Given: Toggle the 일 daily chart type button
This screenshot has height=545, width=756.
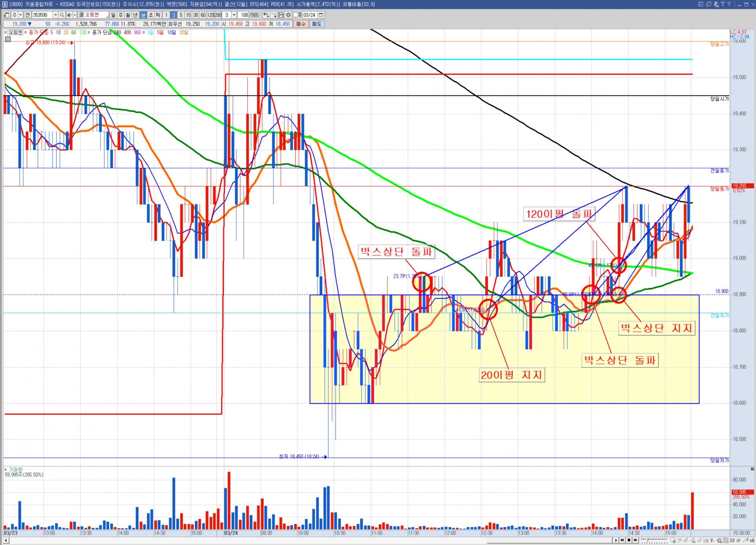Looking at the screenshot, I should click(113, 15).
